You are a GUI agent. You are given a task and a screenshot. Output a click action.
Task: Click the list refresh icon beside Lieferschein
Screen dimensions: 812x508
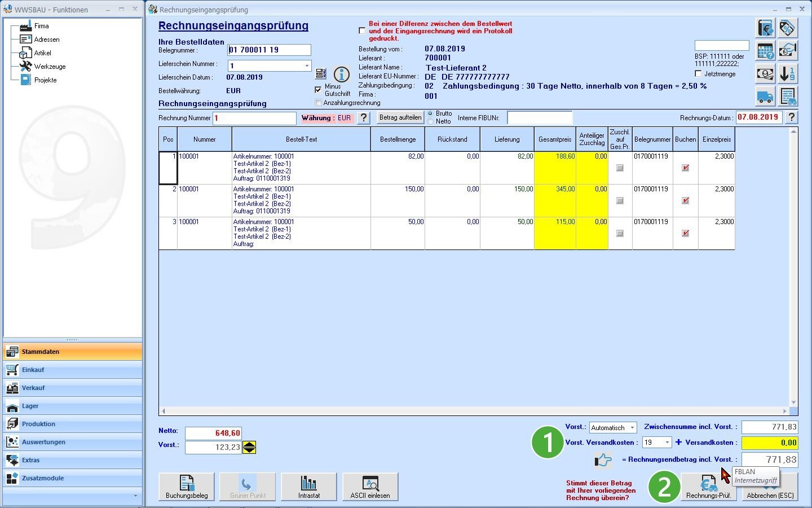click(321, 73)
